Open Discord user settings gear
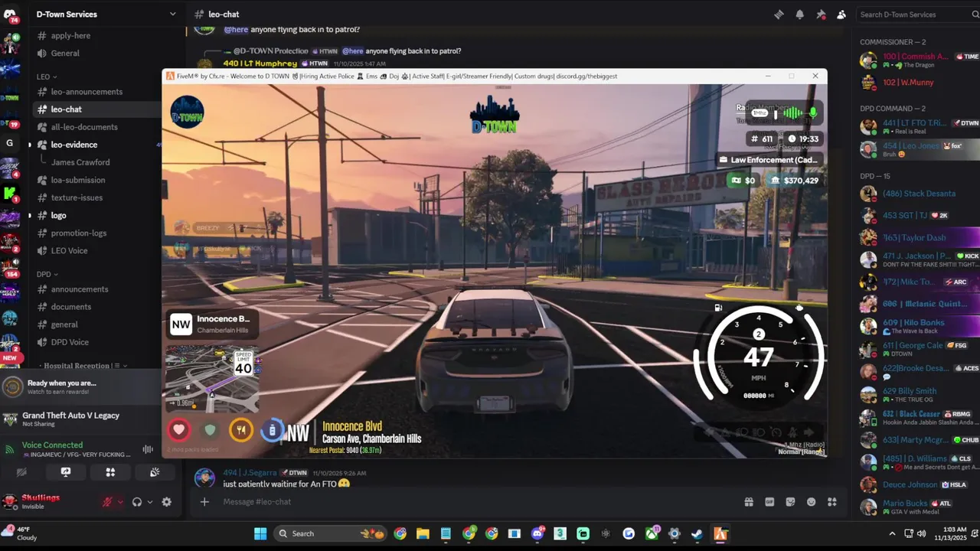 166,502
